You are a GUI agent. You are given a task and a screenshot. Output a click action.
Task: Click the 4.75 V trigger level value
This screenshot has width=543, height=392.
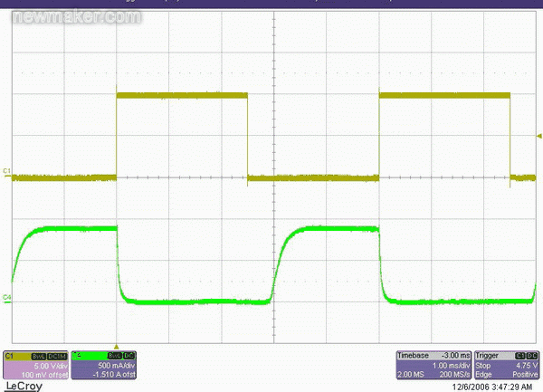click(x=525, y=364)
